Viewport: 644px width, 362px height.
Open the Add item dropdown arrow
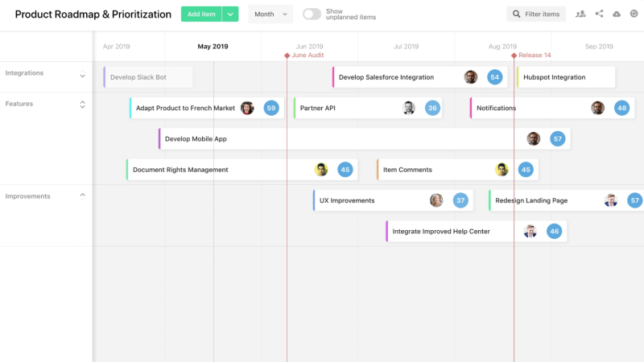230,14
